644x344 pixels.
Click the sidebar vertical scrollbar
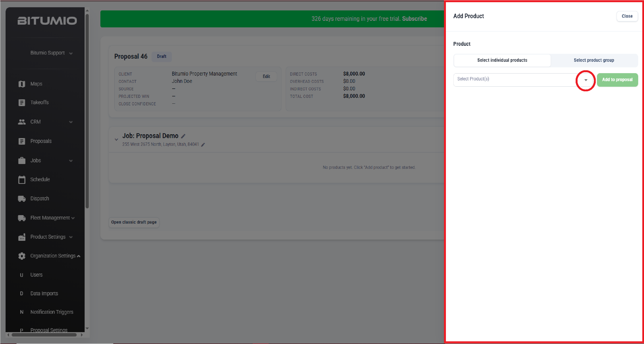point(87,111)
